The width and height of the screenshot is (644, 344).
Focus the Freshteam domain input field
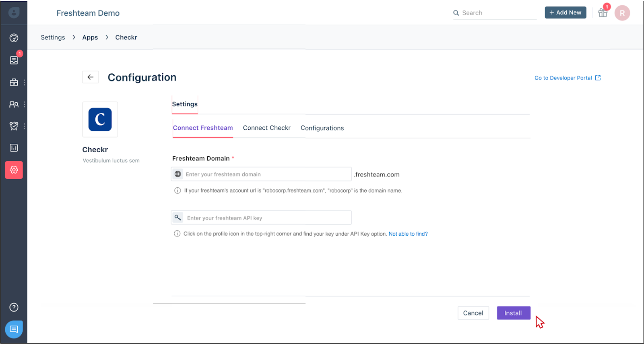click(x=261, y=174)
